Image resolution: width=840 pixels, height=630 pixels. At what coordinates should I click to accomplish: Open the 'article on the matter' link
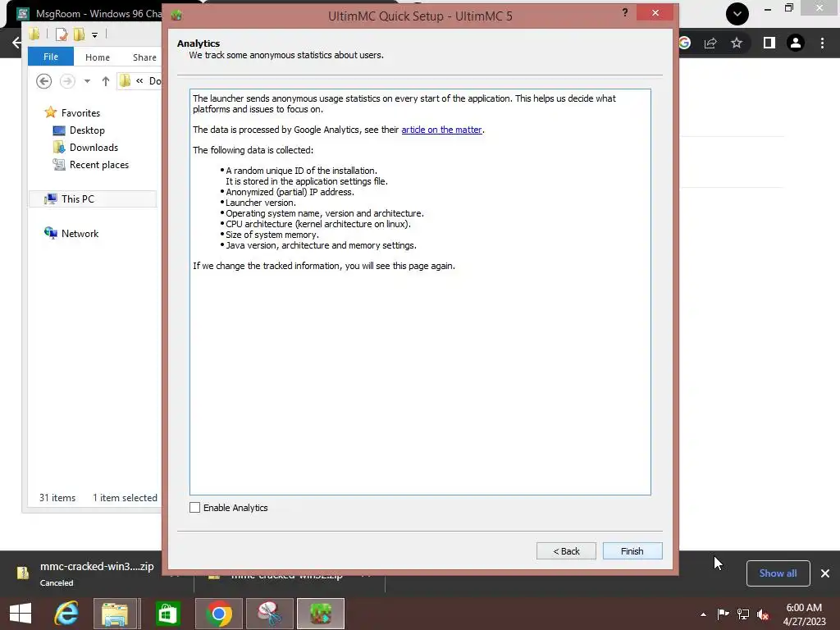click(442, 130)
